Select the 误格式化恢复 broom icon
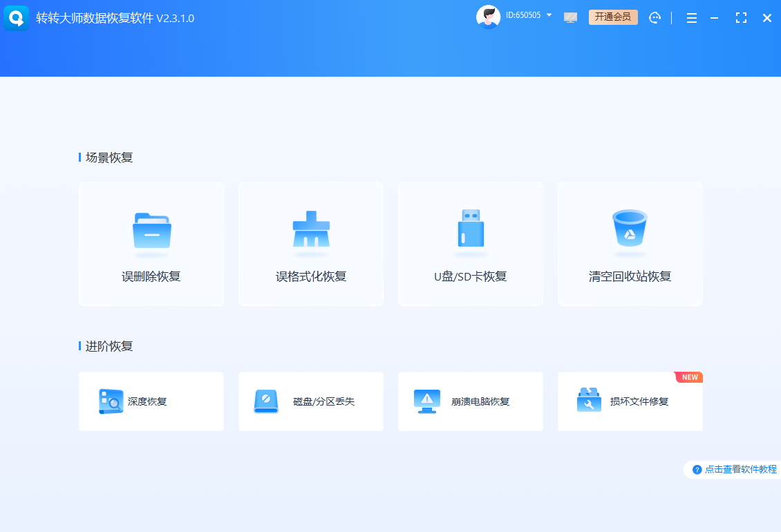Image resolution: width=781 pixels, height=532 pixels. pos(311,229)
